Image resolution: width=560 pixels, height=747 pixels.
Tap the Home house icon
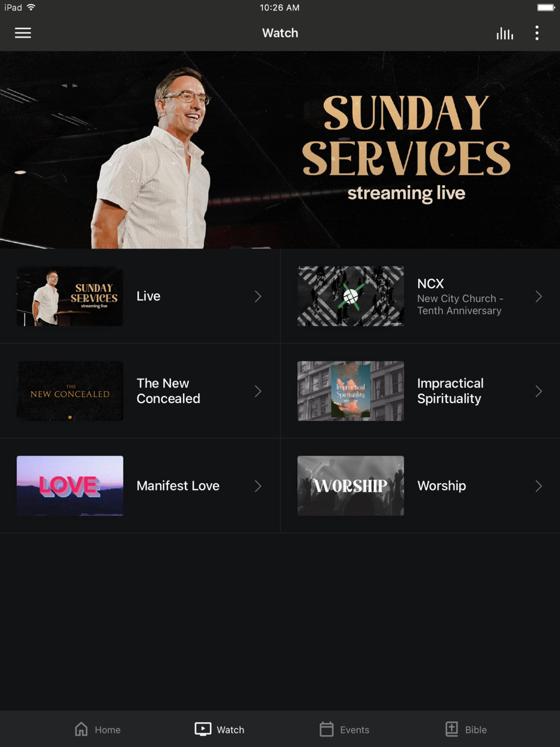(x=81, y=729)
